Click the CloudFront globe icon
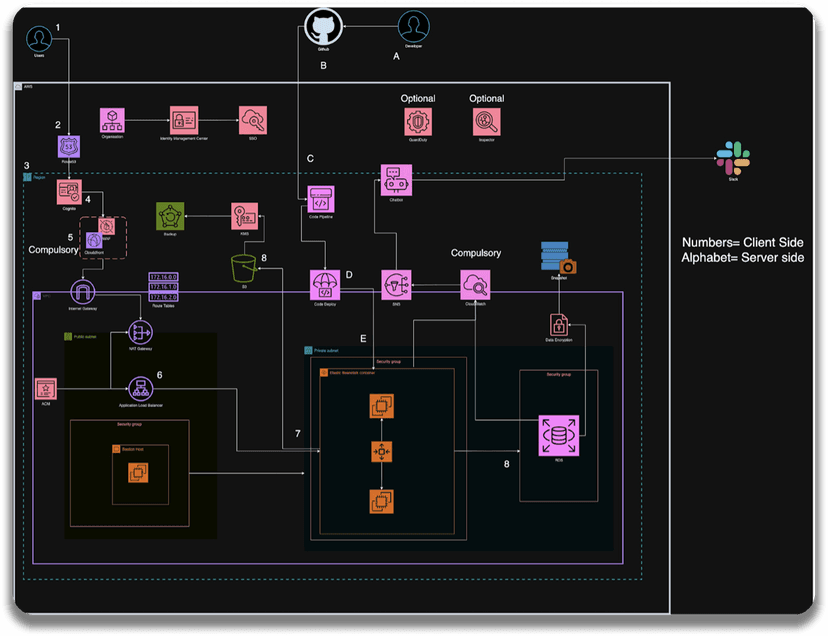Viewport: 828px width, 636px height. [94, 241]
